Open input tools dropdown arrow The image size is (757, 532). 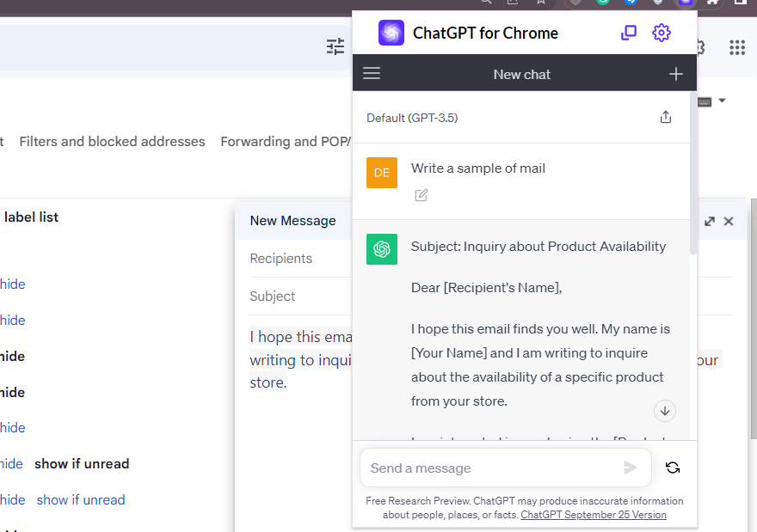click(723, 101)
